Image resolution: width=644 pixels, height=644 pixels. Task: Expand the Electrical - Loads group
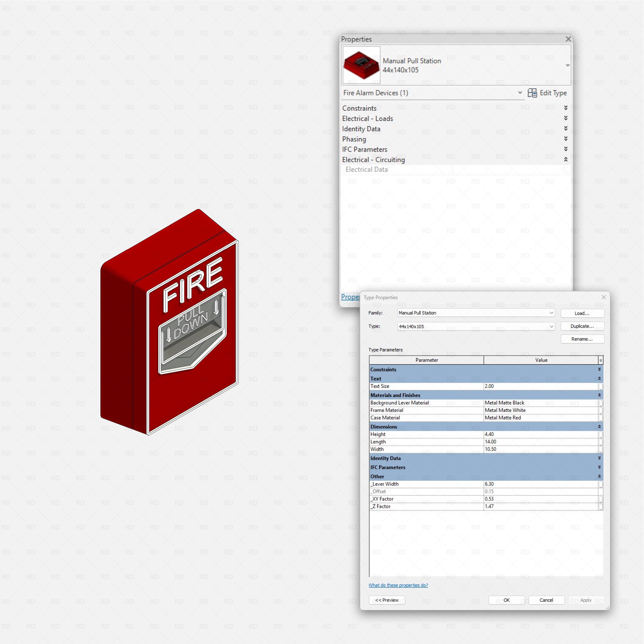(x=566, y=118)
